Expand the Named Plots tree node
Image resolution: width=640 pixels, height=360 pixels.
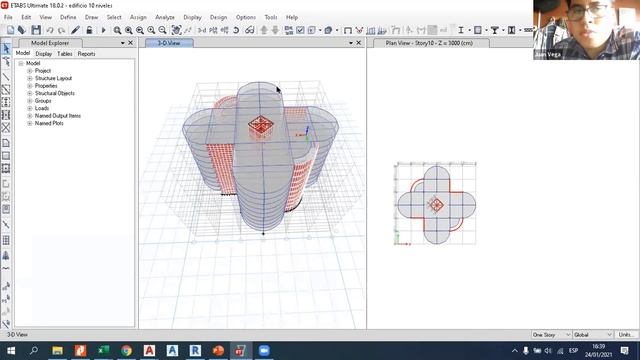[x=30, y=123]
